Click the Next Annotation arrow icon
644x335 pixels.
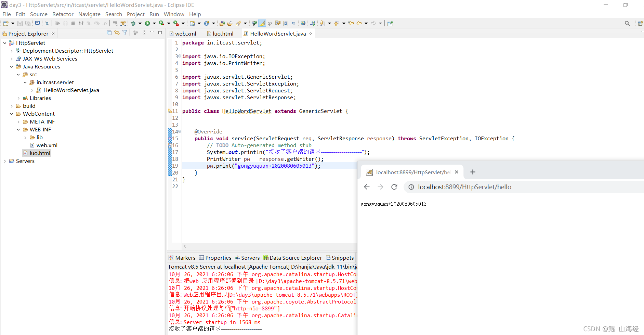pyautogui.click(x=322, y=23)
